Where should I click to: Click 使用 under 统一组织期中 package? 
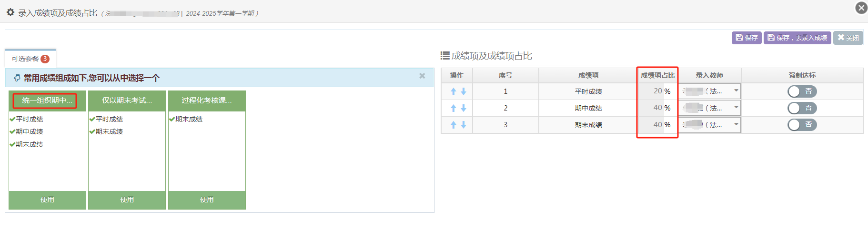(47, 200)
